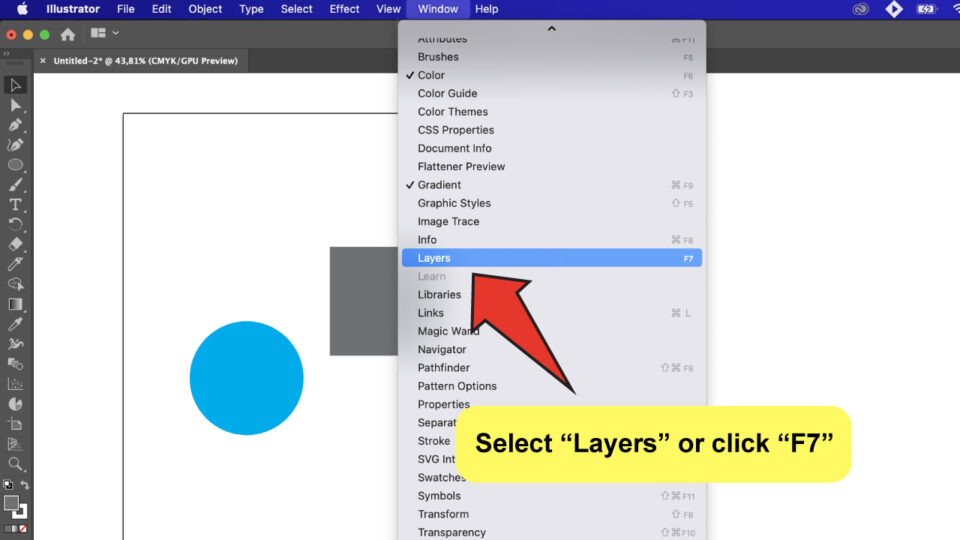
Task: Open the Edit menu
Action: coord(162,9)
